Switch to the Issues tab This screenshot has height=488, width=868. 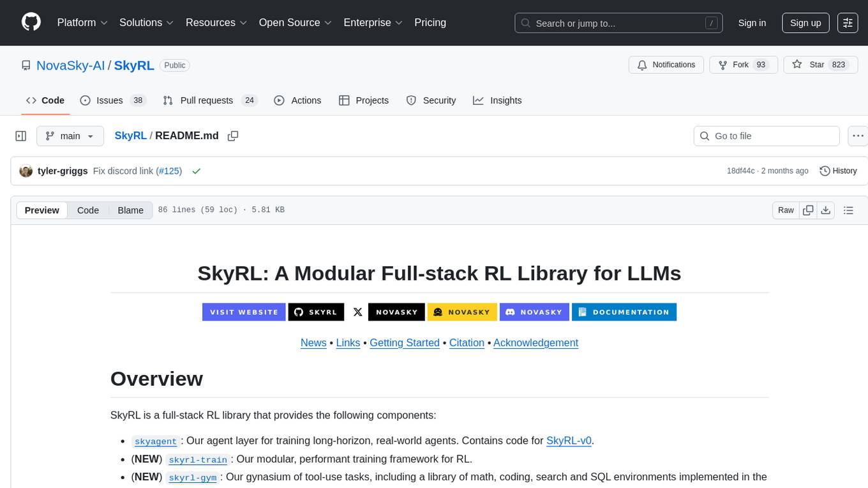coord(113,100)
